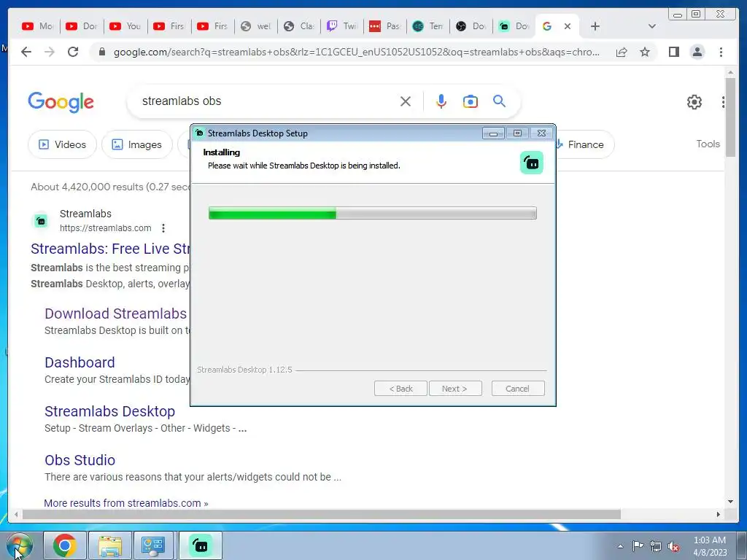Image resolution: width=747 pixels, height=560 pixels.
Task: Open More results from streamlabs.com
Action: click(x=125, y=503)
